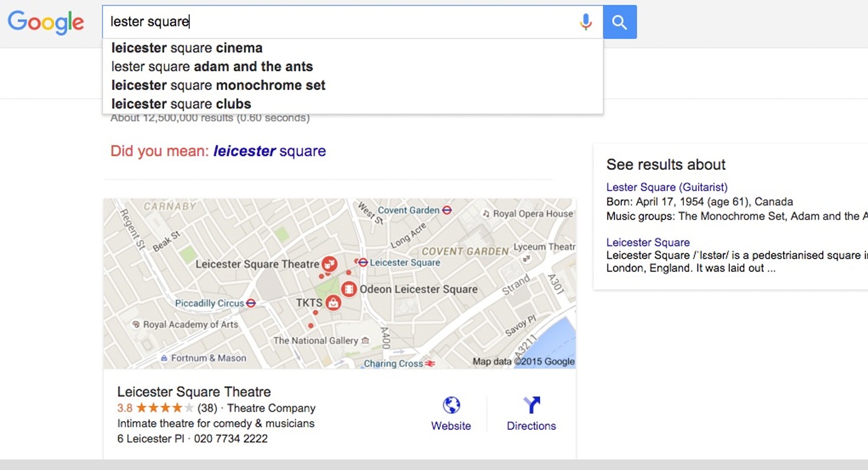The image size is (868, 470).
Task: Click into the search box with 'lester square'
Action: click(352, 22)
